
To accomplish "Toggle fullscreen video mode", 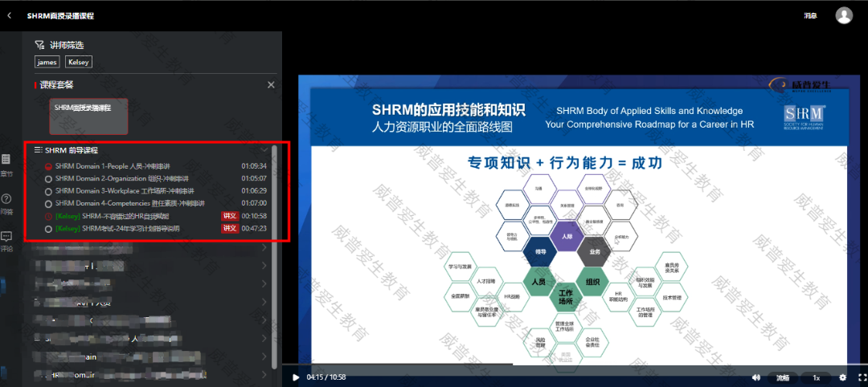I will 862,377.
